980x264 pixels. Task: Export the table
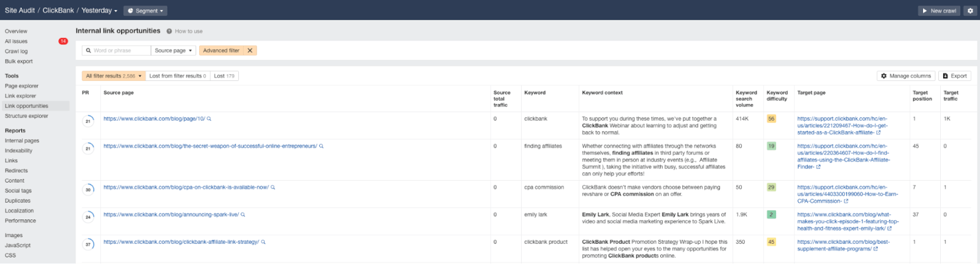(x=954, y=76)
